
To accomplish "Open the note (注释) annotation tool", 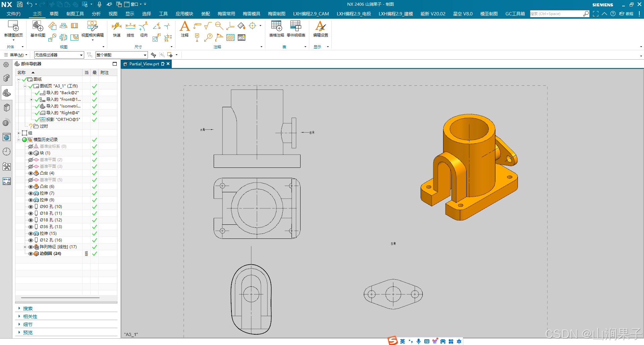I will [x=185, y=29].
